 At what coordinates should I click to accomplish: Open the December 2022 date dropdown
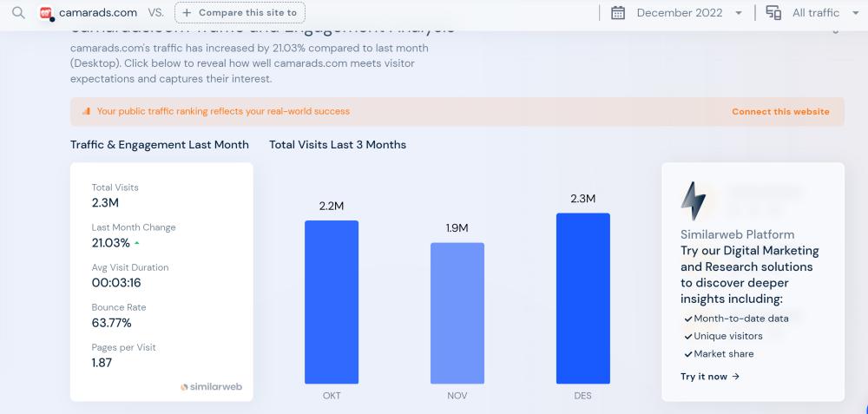[x=689, y=13]
